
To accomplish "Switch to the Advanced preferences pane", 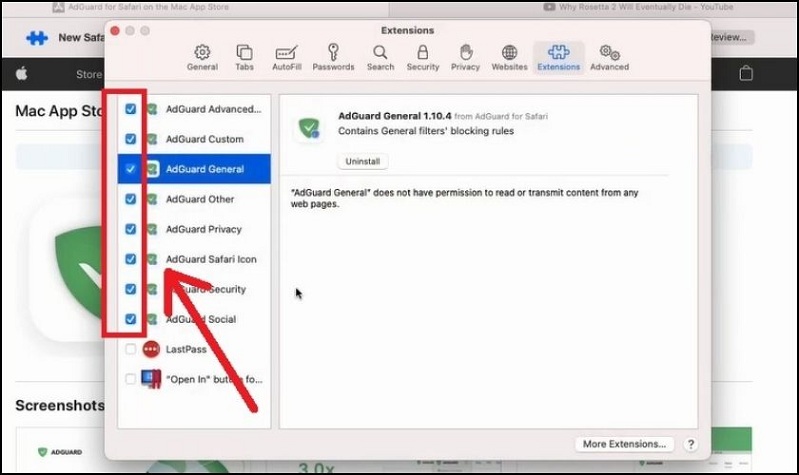I will [x=608, y=57].
